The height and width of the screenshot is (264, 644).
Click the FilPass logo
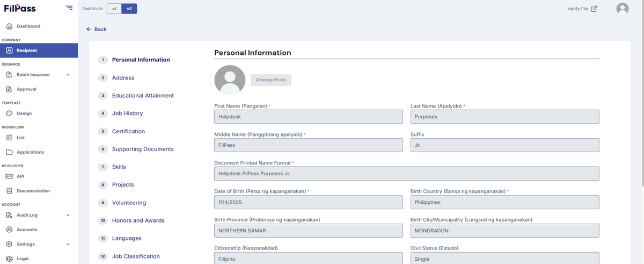click(20, 8)
